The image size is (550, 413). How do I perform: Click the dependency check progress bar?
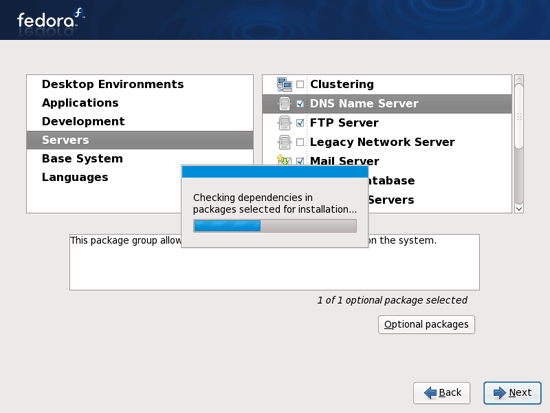click(275, 226)
